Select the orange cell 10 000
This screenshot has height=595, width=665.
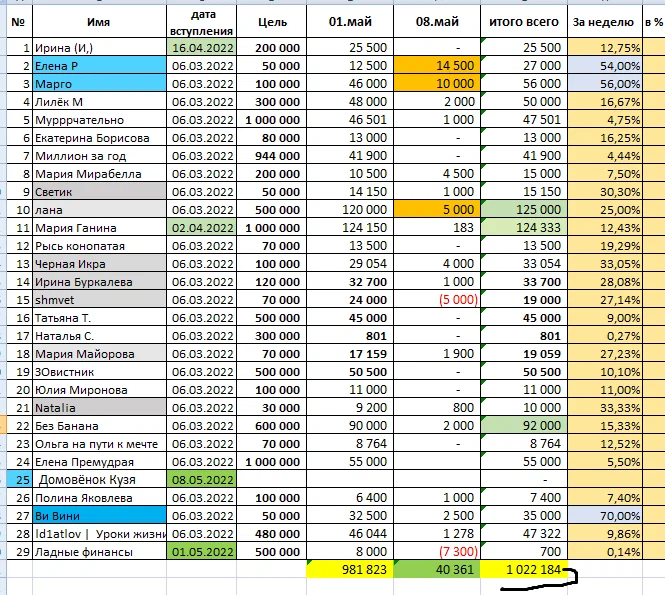point(437,84)
